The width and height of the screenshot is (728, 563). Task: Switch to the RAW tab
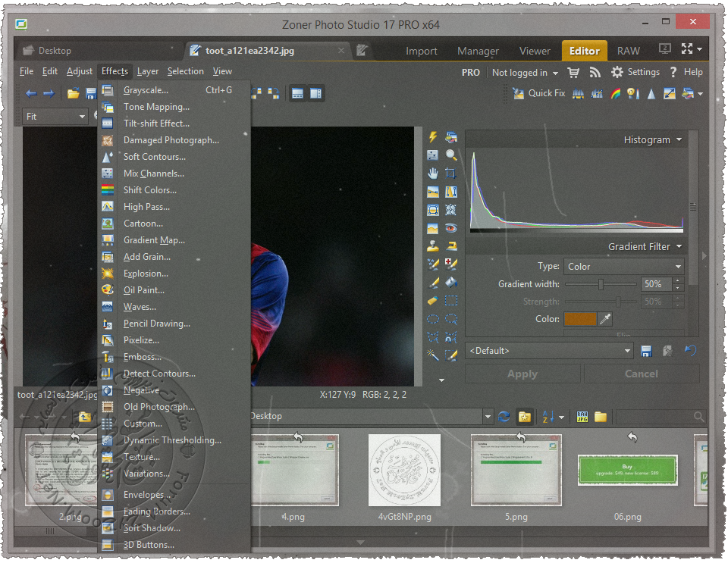pos(628,51)
